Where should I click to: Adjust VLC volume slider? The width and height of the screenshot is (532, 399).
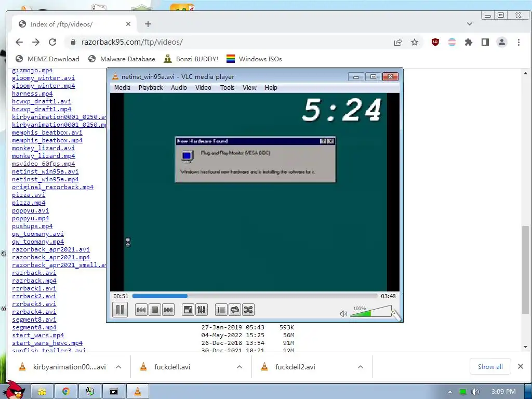coord(371,312)
